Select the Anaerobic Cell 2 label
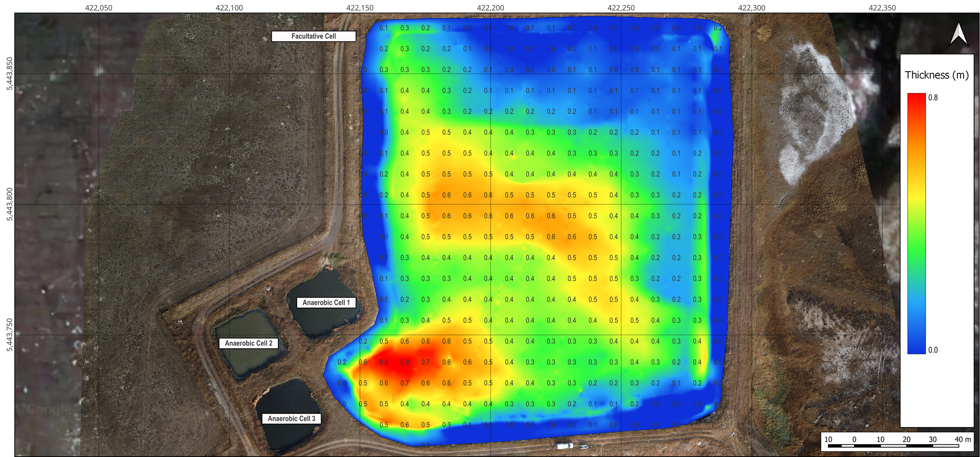The height and width of the screenshot is (457, 980). (x=249, y=343)
